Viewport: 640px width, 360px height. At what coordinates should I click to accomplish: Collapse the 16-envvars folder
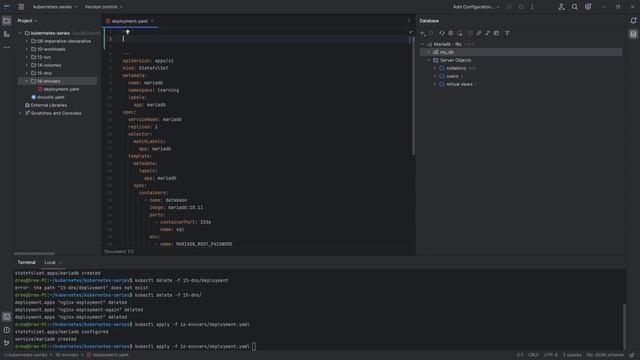tap(27, 81)
